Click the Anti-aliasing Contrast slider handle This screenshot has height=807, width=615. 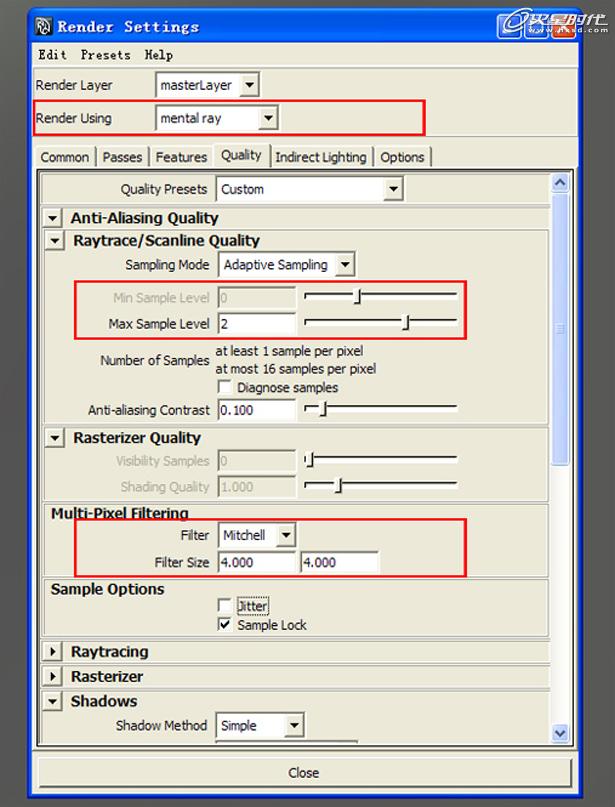pyautogui.click(x=324, y=409)
